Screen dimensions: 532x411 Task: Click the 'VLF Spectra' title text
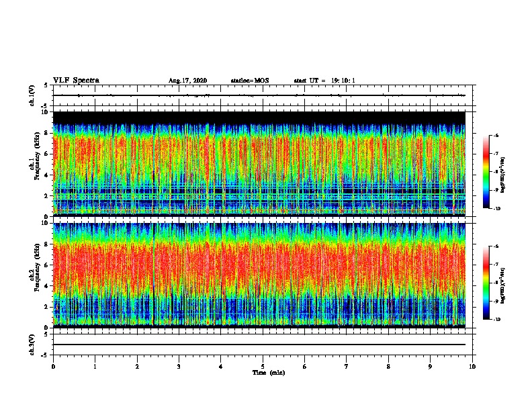[76, 81]
